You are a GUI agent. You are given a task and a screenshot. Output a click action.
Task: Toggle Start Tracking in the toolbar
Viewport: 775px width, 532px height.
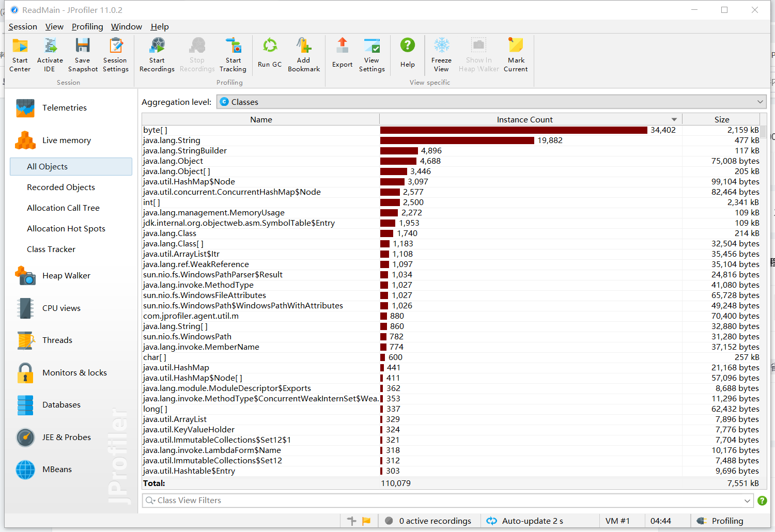233,54
